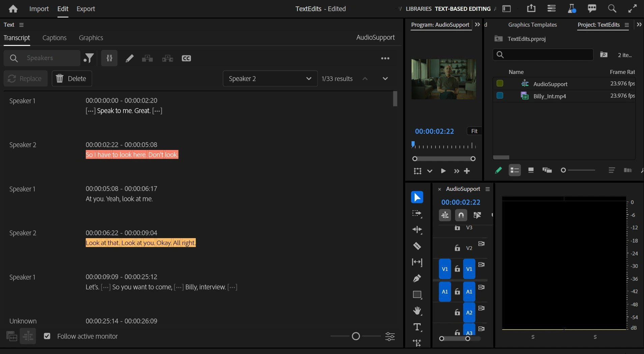The image size is (644, 354).
Task: Open the transcript filter funnel icon
Action: coord(89,58)
